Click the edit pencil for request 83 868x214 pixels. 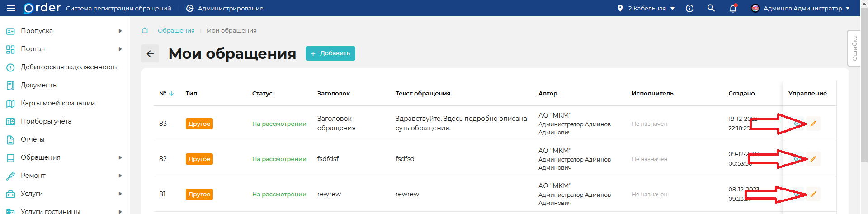[x=813, y=124]
